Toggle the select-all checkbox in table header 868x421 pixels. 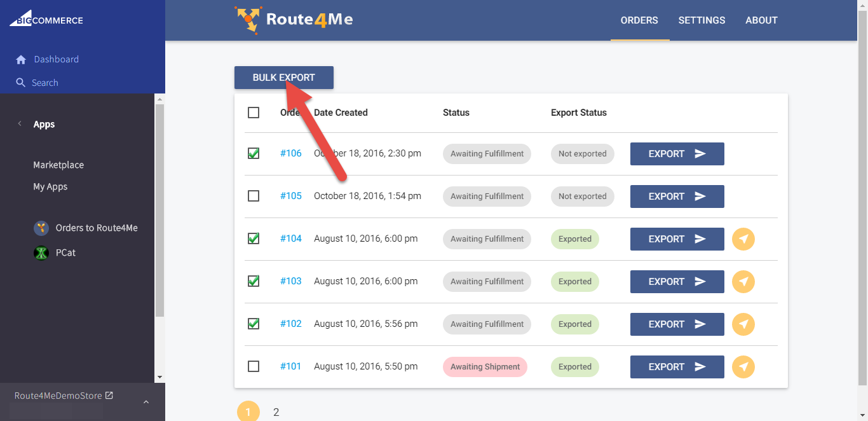(254, 113)
